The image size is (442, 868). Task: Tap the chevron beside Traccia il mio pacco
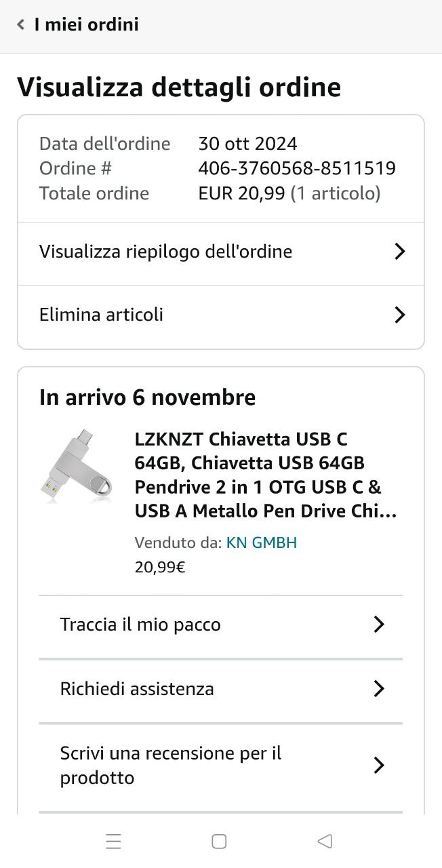(379, 625)
